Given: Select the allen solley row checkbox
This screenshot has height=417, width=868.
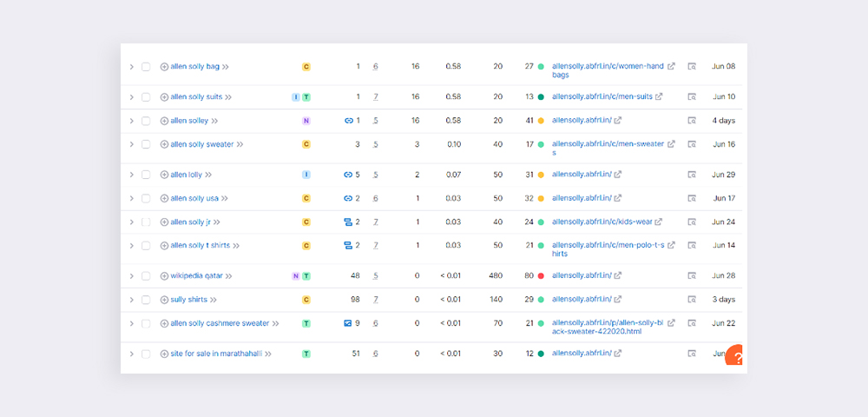Looking at the screenshot, I should coord(146,121).
